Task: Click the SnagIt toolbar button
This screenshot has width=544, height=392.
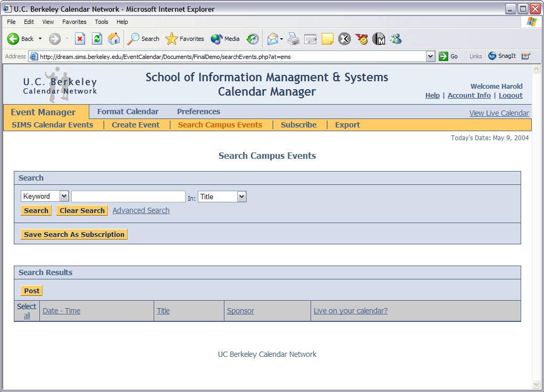Action: click(501, 56)
